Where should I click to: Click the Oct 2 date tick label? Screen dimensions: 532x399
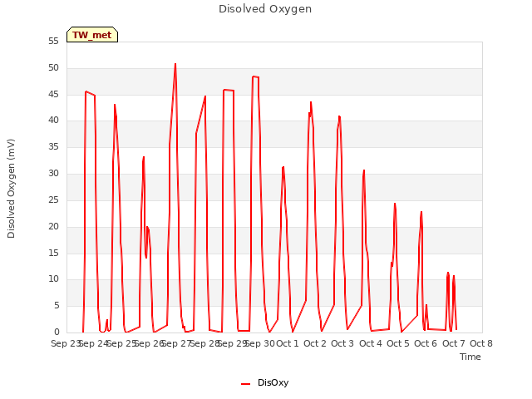[315, 343]
